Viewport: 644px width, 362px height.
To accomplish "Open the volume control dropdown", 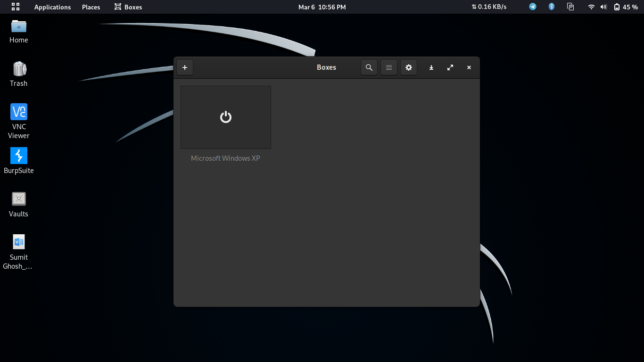I will click(603, 7).
